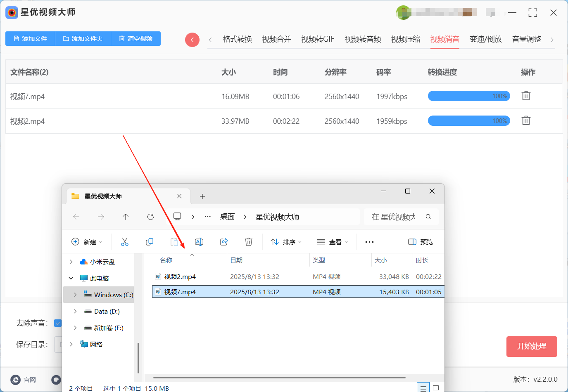568x392 pixels.
Task: Click progress bar of 视频7.mp4
Action: point(469,96)
